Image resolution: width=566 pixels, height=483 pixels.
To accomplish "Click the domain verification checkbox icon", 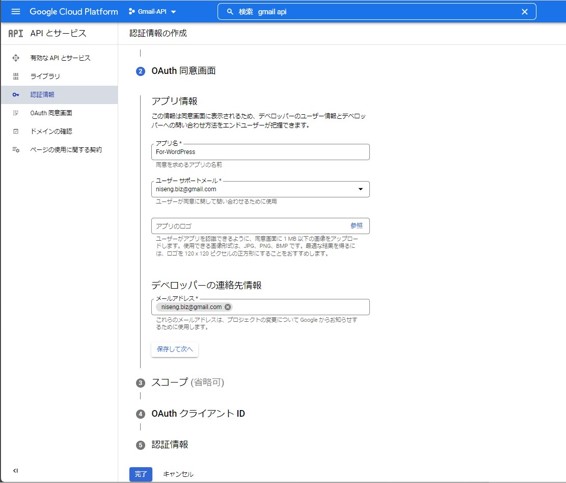I will tap(16, 131).
